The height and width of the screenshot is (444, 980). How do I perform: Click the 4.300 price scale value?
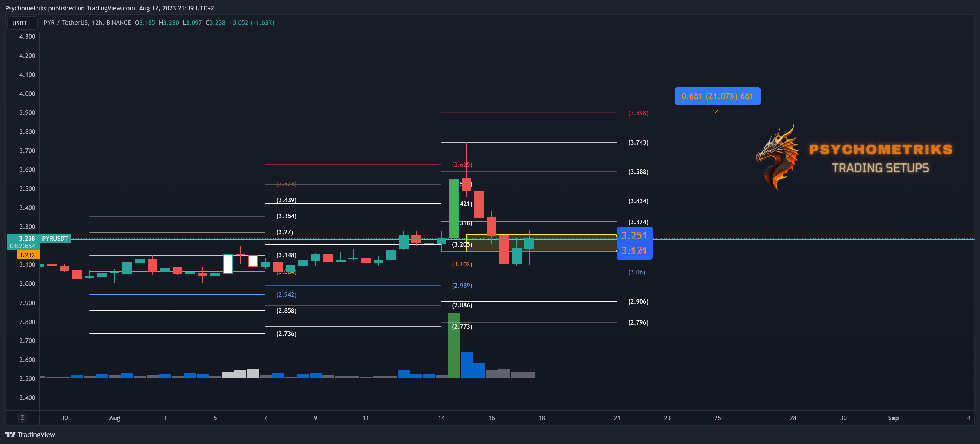[28, 37]
